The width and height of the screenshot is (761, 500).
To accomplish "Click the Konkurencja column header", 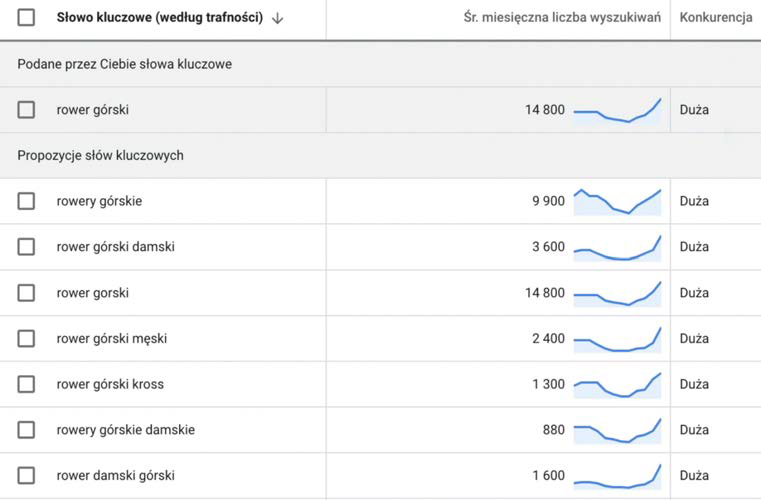I will 715,18.
